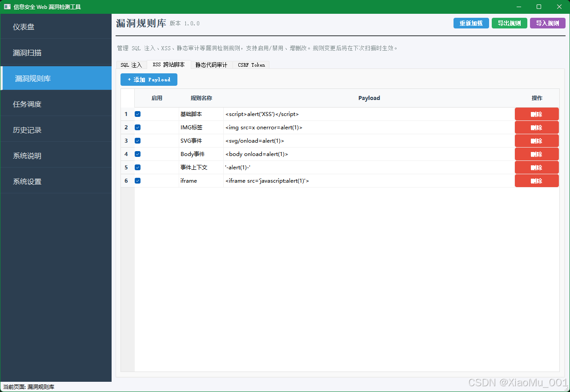Select table row header number 5
The width and height of the screenshot is (570, 392).
tap(128, 168)
